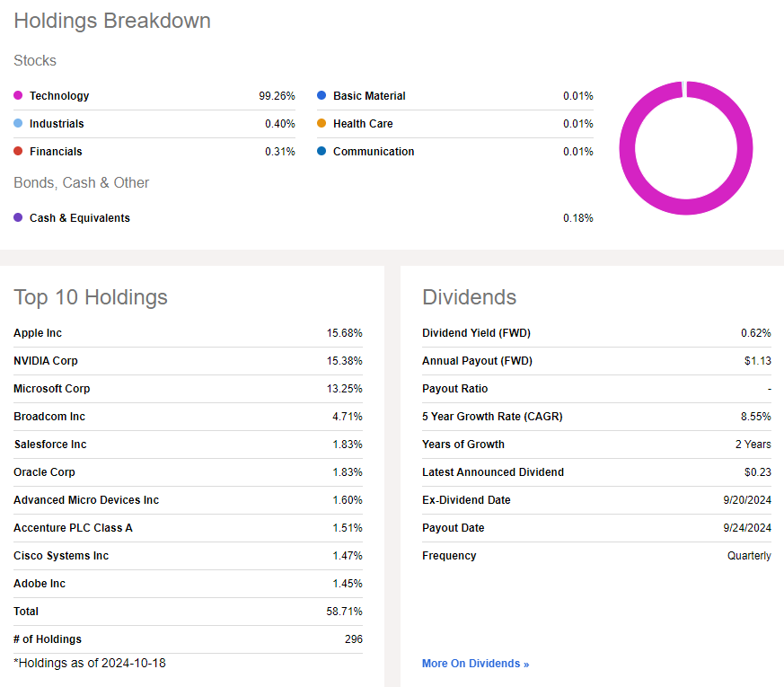Select the Stocks section label
The height and width of the screenshot is (687, 784).
[34, 60]
